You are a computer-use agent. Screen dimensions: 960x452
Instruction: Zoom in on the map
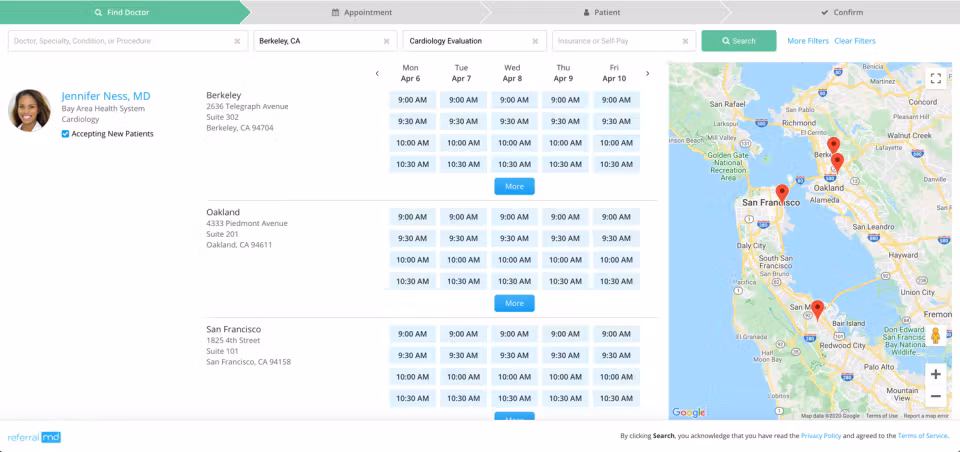935,374
